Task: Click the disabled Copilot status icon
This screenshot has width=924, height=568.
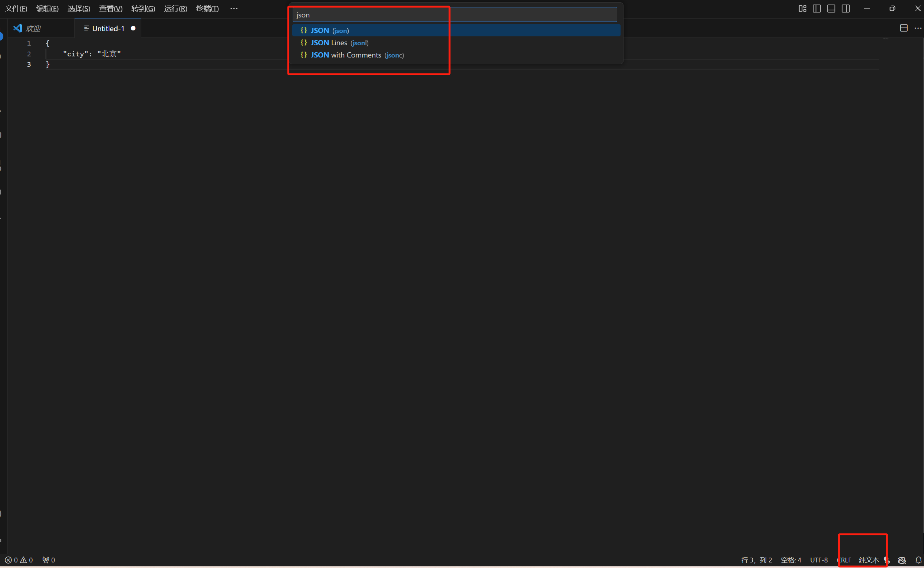Action: 902,560
